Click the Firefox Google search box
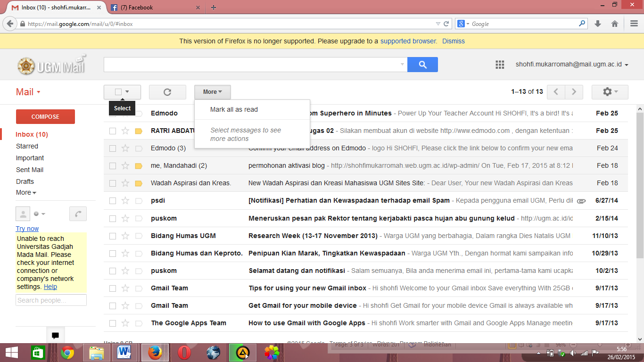 tap(521, 24)
